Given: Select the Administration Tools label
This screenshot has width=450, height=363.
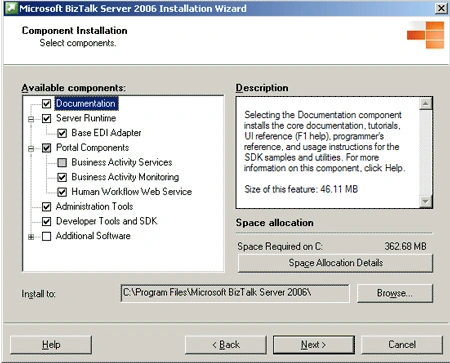Looking at the screenshot, I should click(x=94, y=206).
